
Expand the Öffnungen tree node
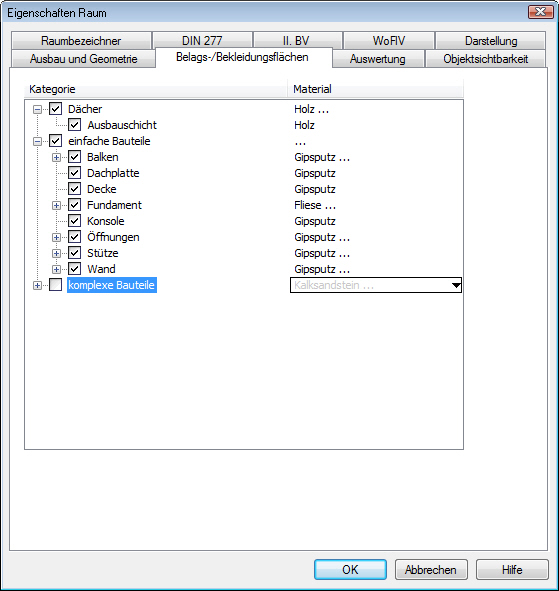56,237
